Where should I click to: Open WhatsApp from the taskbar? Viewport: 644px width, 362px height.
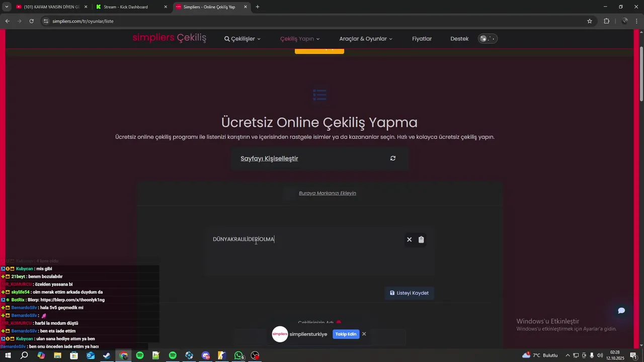tap(238, 355)
